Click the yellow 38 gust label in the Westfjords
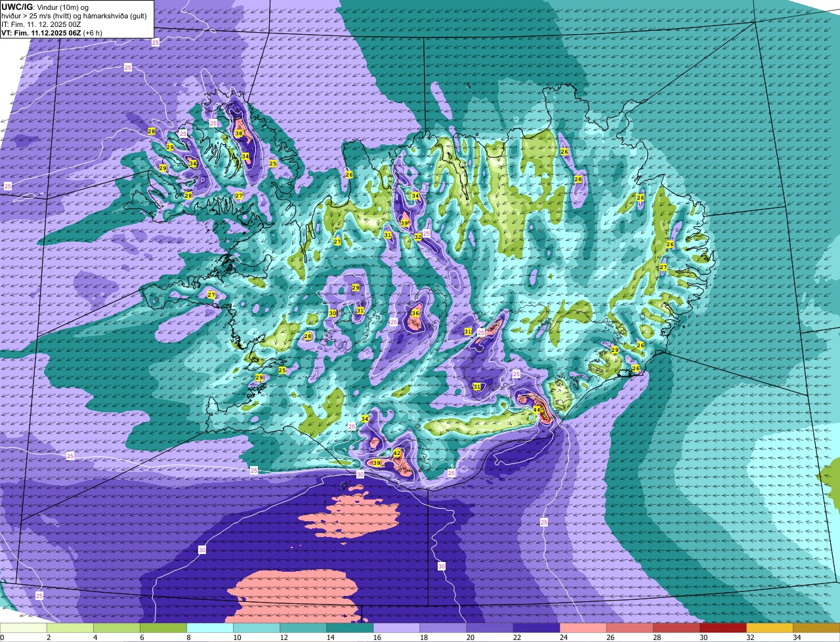This screenshot has height=642, width=840. coord(239,133)
